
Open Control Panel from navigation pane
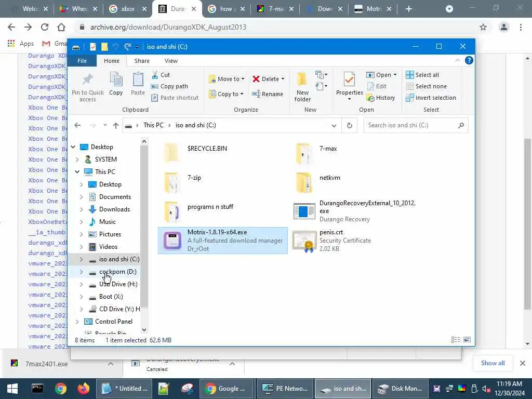click(114, 322)
